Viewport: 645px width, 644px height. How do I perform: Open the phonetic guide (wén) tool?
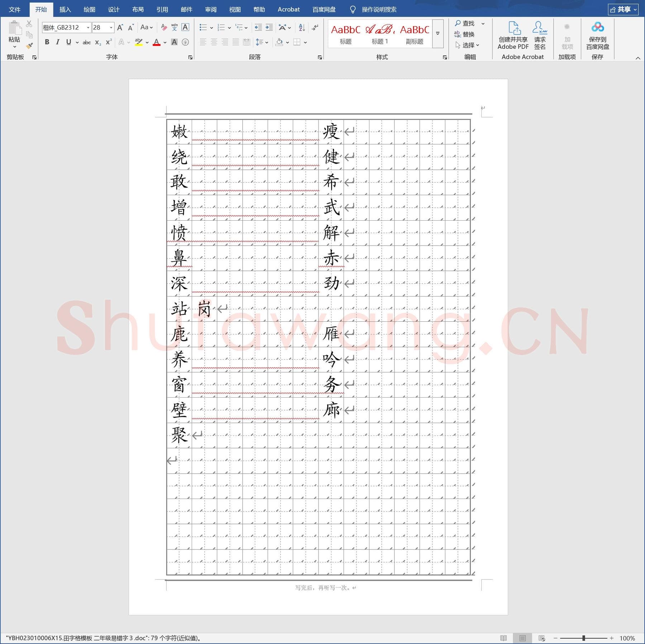(x=175, y=28)
